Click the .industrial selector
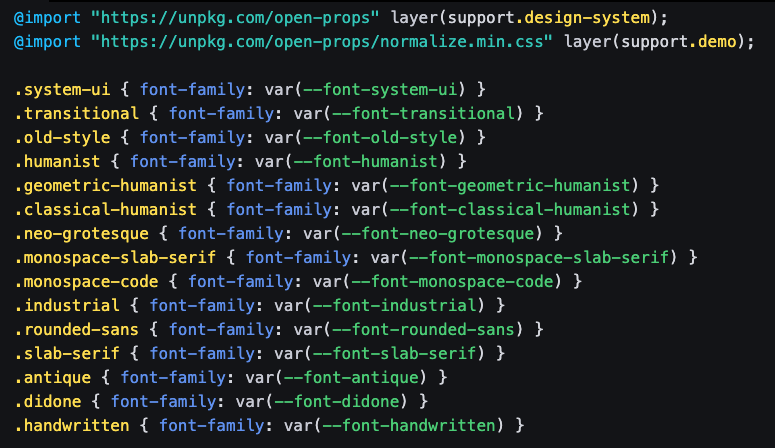This screenshot has height=448, width=775. (67, 306)
